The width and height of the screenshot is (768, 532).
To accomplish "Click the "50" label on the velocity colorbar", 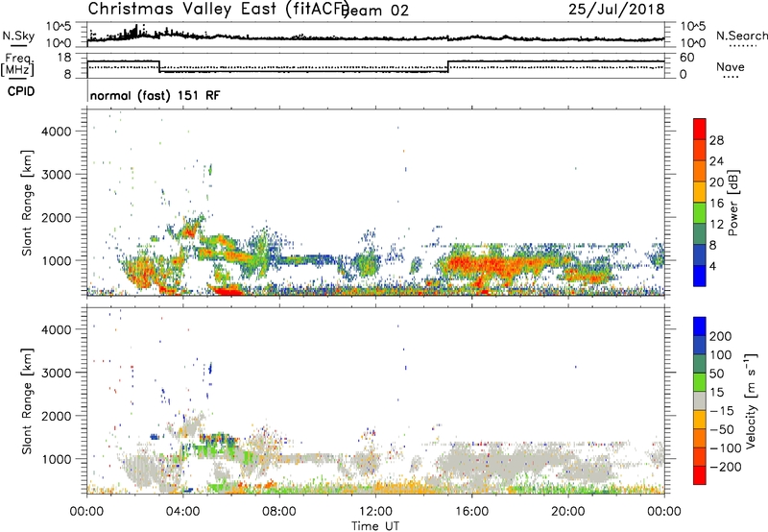I will [716, 374].
